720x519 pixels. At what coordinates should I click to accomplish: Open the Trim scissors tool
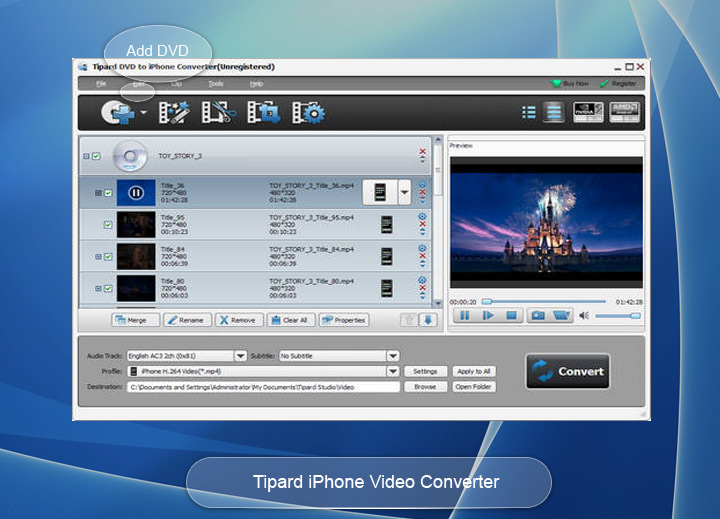[219, 113]
